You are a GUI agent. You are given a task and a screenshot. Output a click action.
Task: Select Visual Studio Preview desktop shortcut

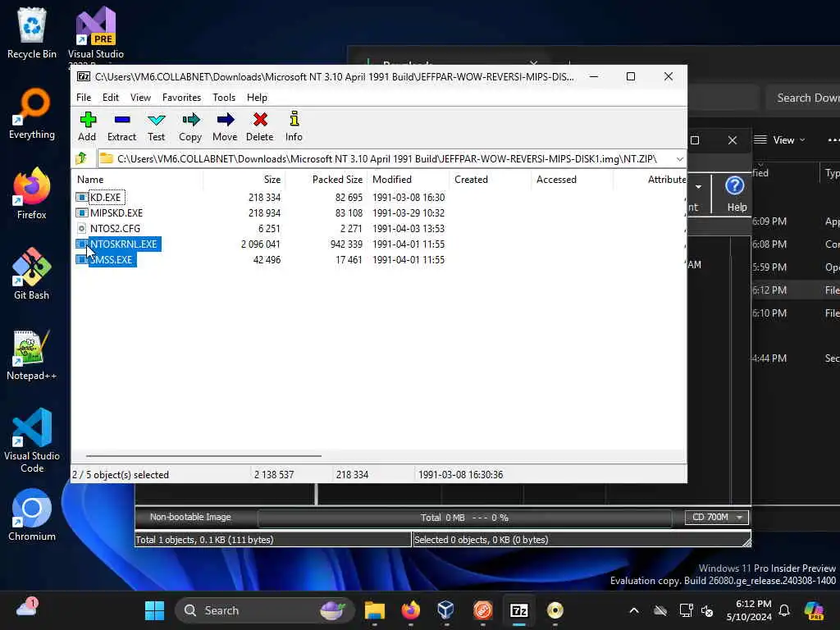pos(96,33)
